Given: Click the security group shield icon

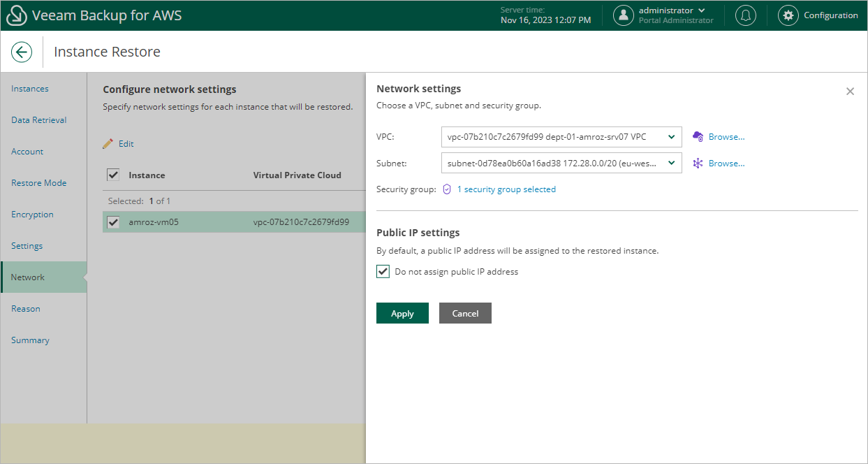Looking at the screenshot, I should (x=447, y=189).
